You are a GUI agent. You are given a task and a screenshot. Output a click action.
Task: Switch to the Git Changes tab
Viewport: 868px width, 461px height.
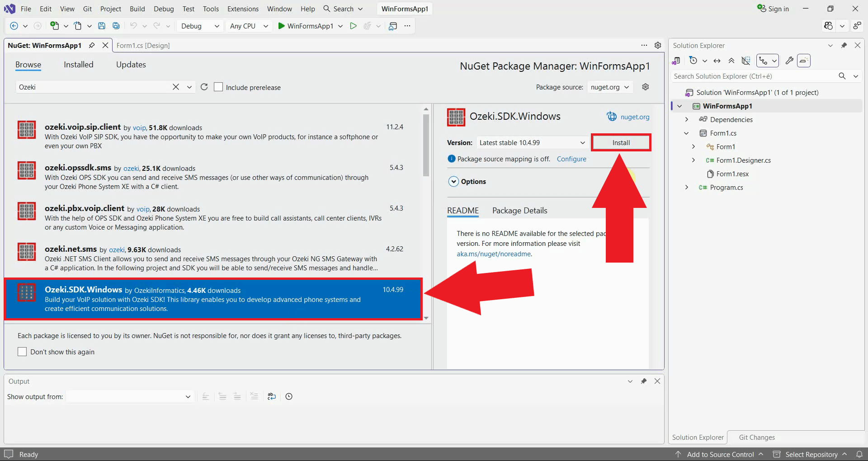point(757,437)
